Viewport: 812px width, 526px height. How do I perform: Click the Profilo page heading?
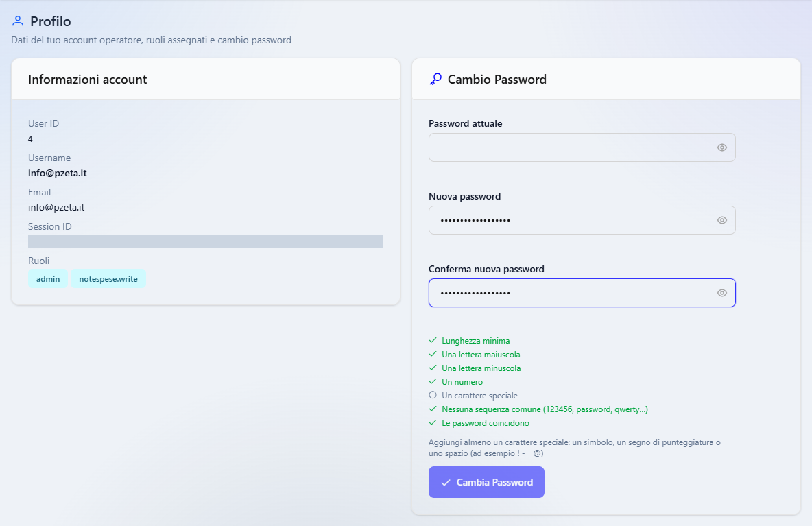tap(51, 21)
